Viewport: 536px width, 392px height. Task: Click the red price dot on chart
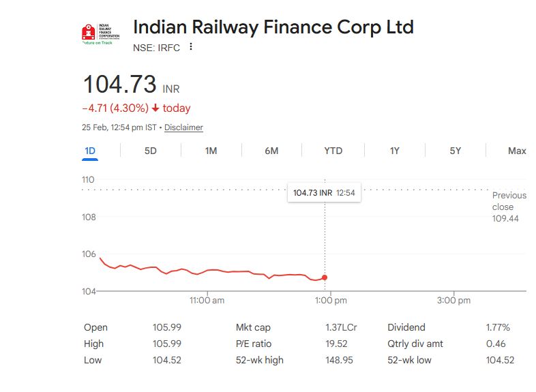pos(325,277)
